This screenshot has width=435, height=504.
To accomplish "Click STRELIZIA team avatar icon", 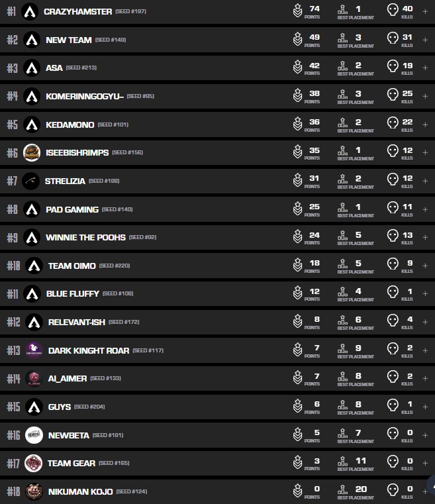I will tap(30, 181).
